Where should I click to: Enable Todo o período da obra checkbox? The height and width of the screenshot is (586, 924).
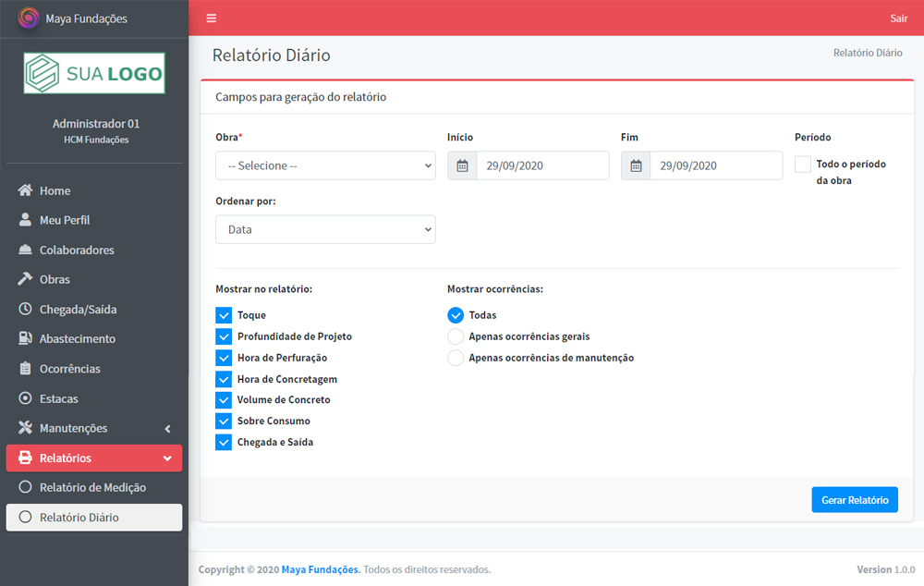click(803, 164)
